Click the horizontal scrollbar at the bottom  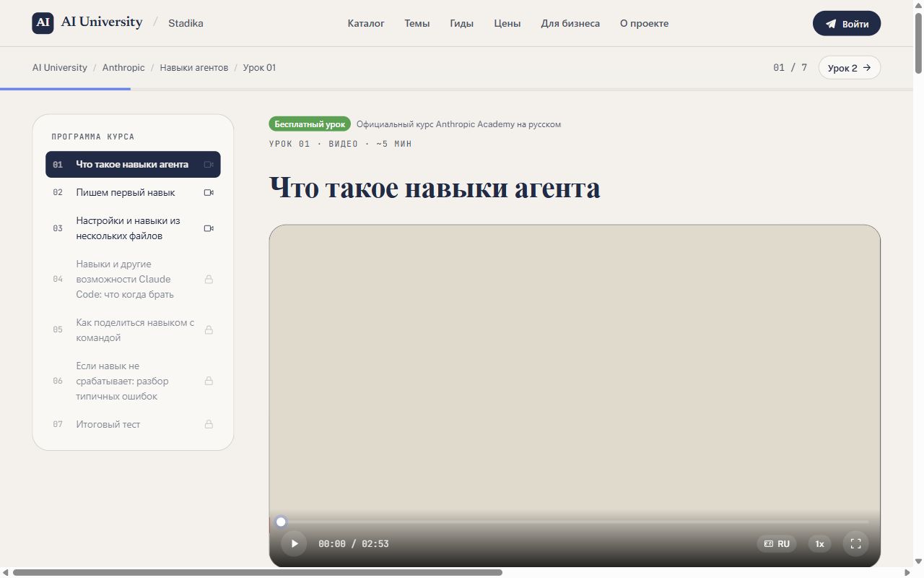tap(257, 572)
